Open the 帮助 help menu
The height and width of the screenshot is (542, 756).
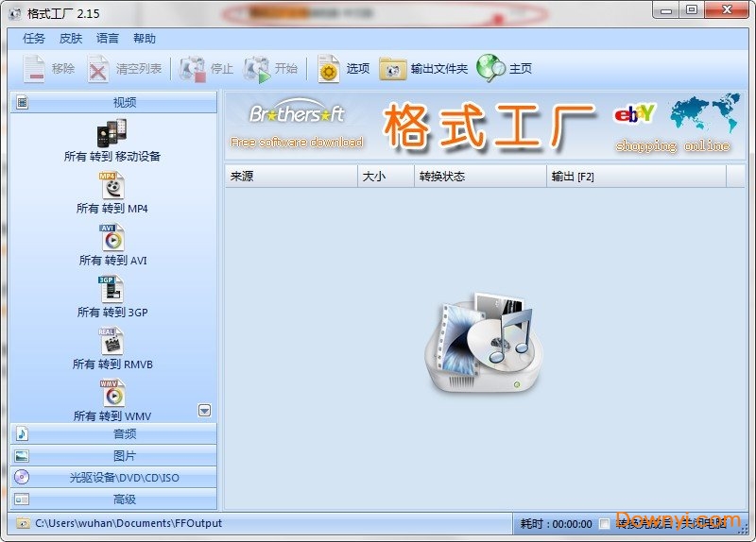click(x=145, y=39)
